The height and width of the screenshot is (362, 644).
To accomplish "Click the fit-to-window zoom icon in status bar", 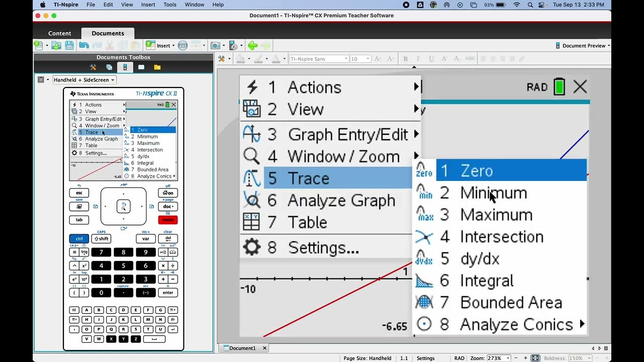I will (x=535, y=358).
